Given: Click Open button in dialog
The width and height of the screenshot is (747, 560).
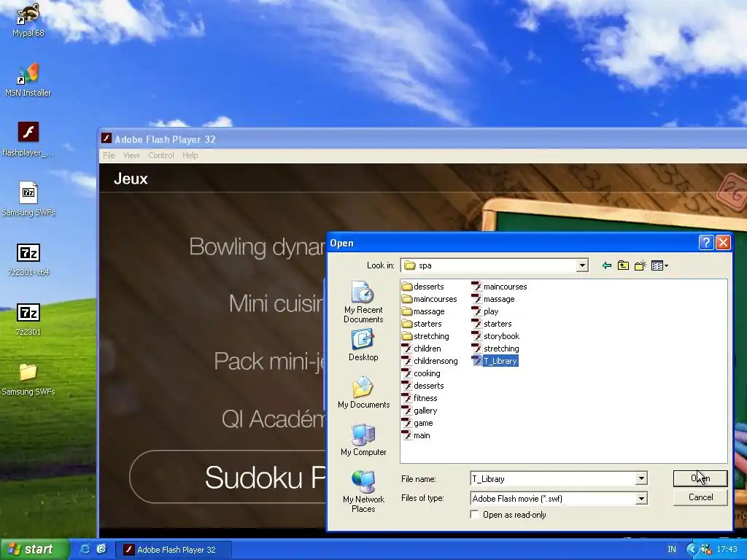Looking at the screenshot, I should (700, 478).
